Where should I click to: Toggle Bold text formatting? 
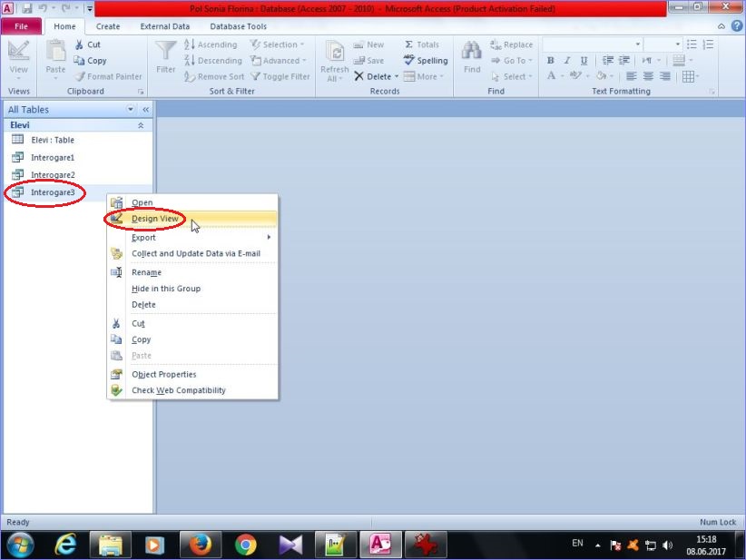pos(551,61)
